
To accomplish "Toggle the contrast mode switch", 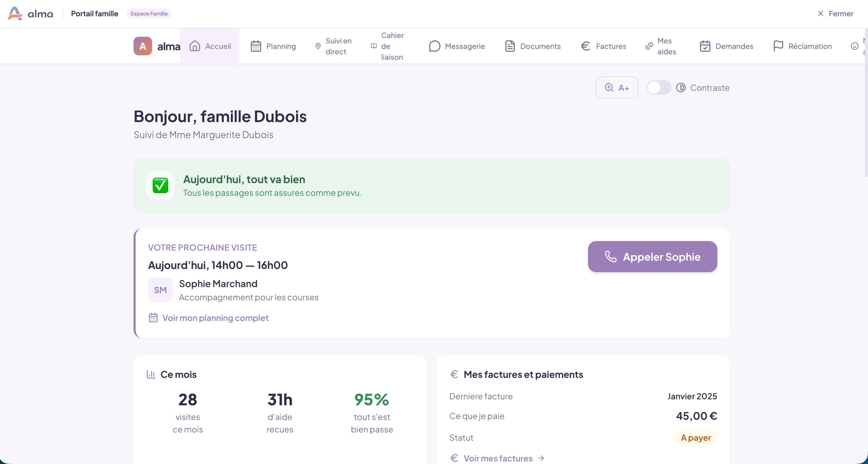I will pyautogui.click(x=659, y=87).
